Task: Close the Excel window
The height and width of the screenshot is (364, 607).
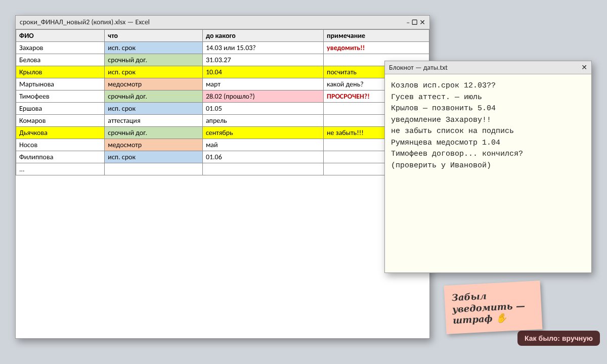Action: (422, 22)
